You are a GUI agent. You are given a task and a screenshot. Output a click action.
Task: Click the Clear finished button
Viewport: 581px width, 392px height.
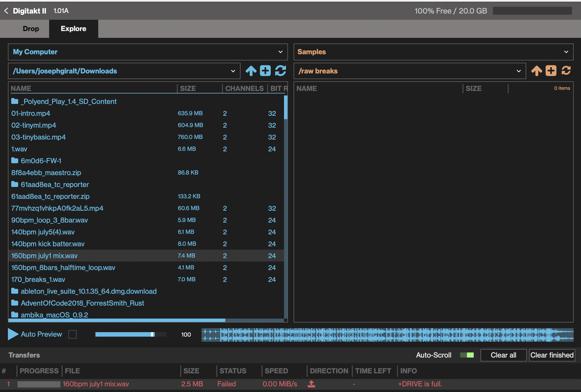552,355
